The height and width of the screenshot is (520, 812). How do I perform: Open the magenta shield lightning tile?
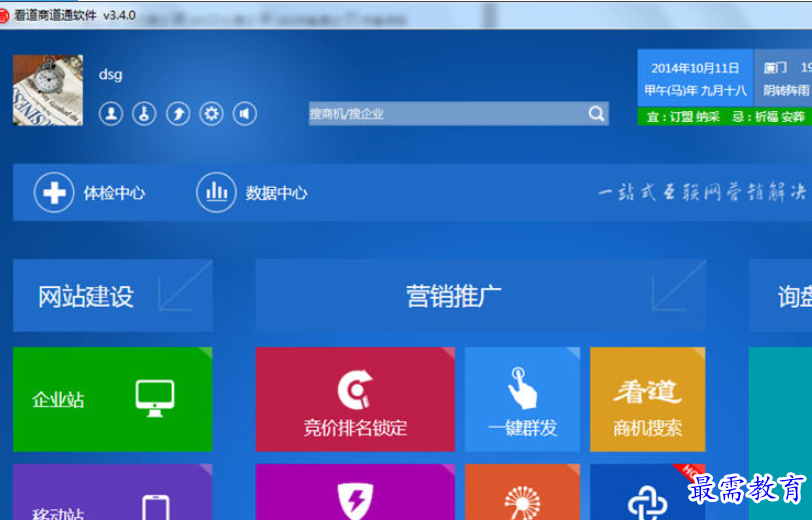[355, 492]
